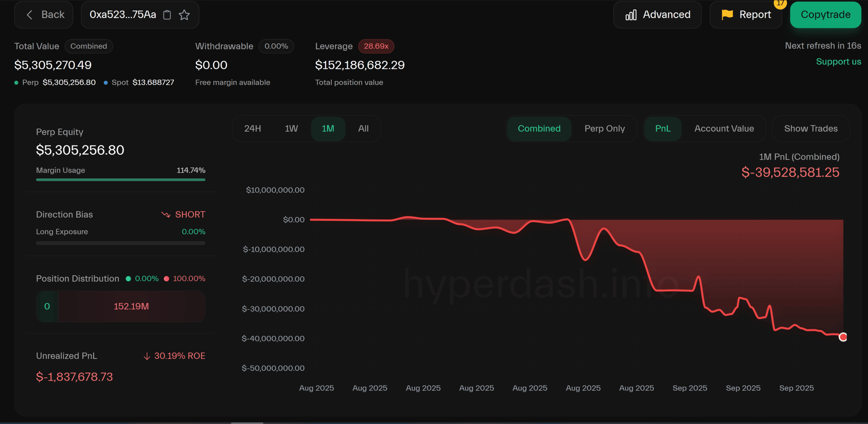Click green 0 long distribution segment
Screen dimensions: 868x424
click(x=47, y=306)
